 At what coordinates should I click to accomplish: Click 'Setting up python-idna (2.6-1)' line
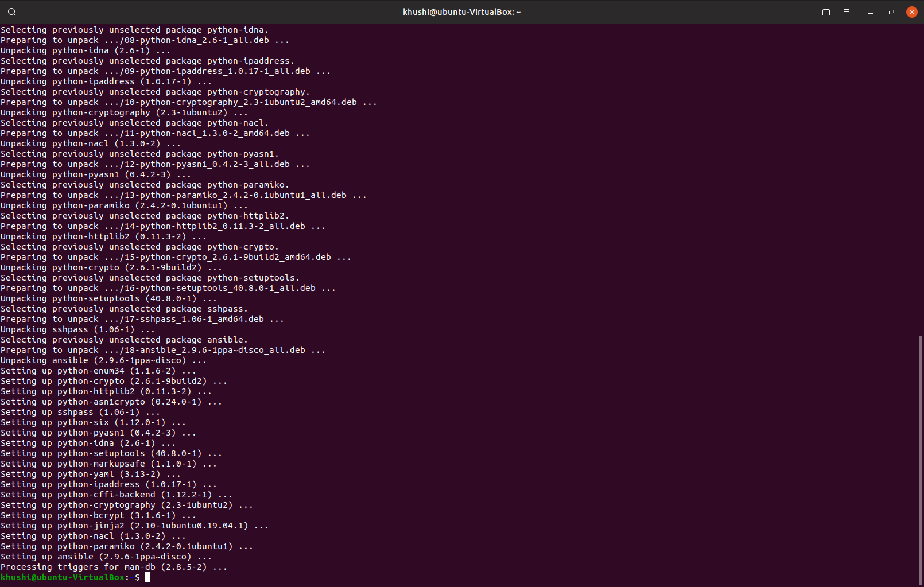[x=88, y=443]
